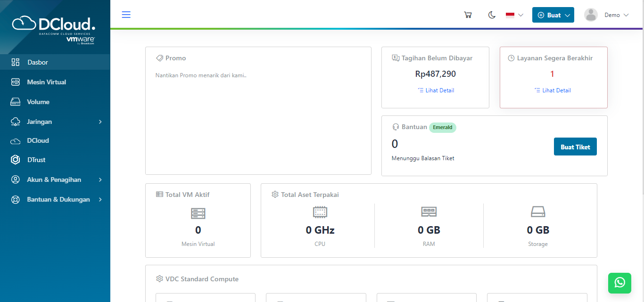Click the Buat Tiket button
Screen dimensions: 644x302
575,147
